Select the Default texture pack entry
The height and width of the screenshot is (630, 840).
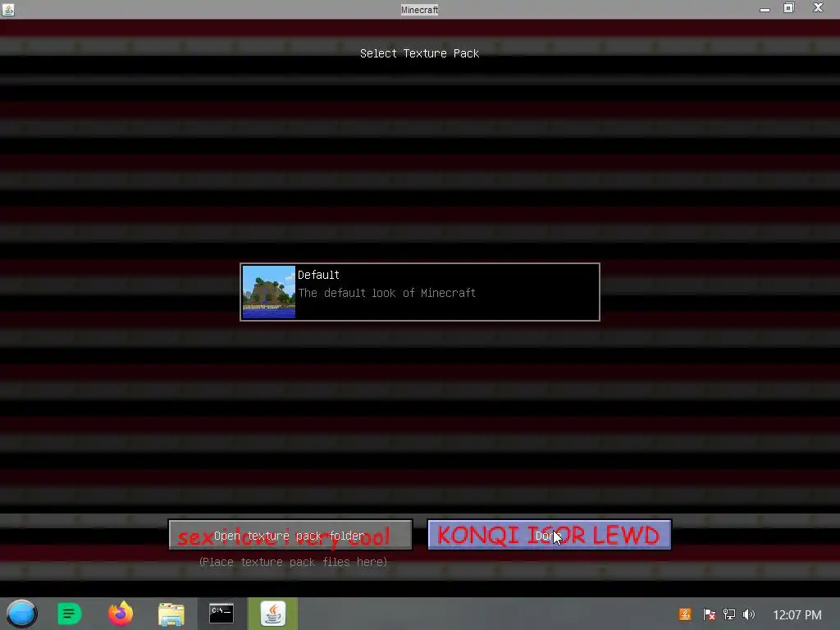coord(420,292)
